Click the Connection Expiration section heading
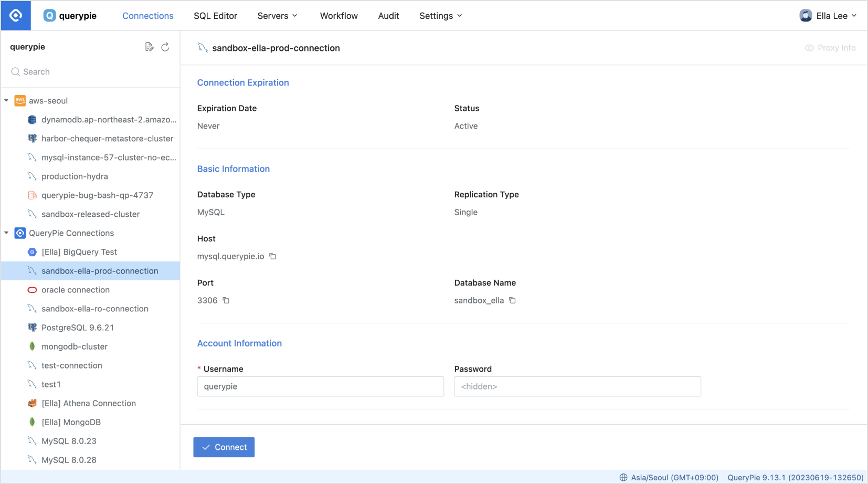 pos(243,82)
